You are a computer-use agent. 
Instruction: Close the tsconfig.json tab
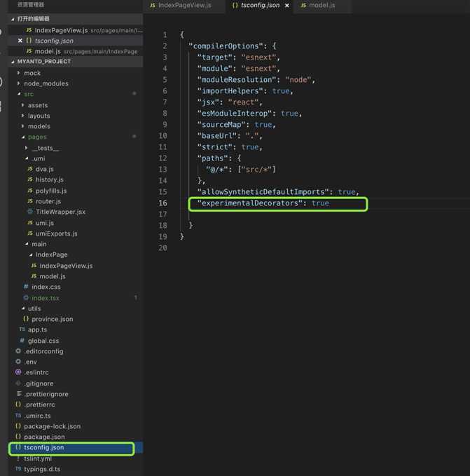tap(287, 6)
